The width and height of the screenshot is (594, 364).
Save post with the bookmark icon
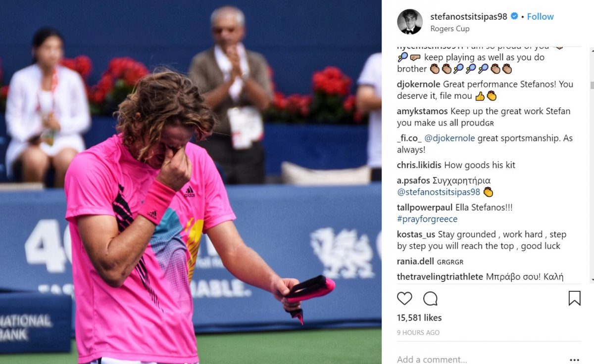pyautogui.click(x=574, y=298)
